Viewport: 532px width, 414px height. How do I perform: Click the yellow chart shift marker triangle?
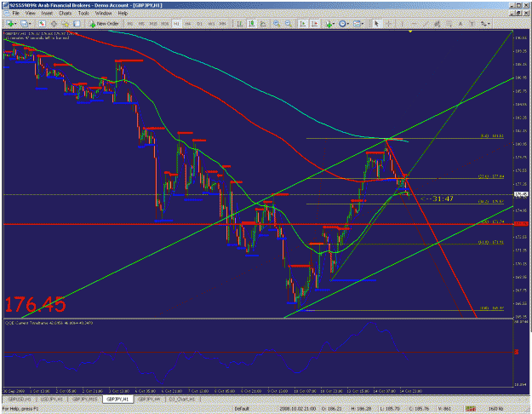pos(410,32)
